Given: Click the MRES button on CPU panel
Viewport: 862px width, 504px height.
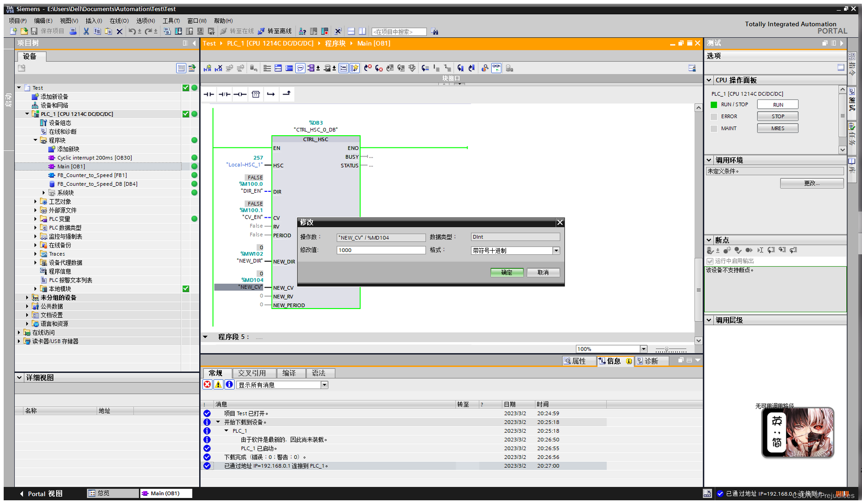Looking at the screenshot, I should pyautogui.click(x=778, y=129).
